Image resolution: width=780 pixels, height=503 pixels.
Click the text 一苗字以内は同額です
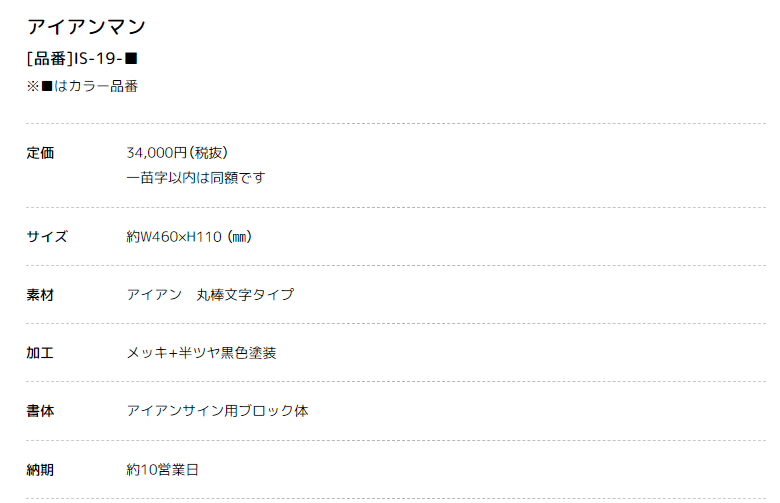(195, 178)
